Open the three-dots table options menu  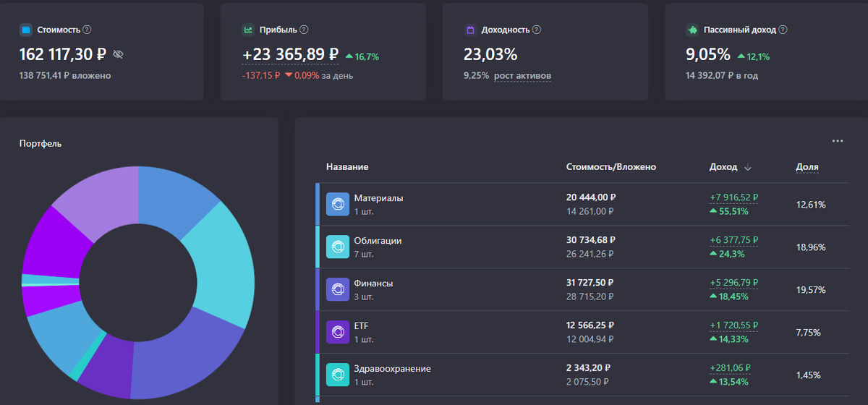[x=838, y=141]
